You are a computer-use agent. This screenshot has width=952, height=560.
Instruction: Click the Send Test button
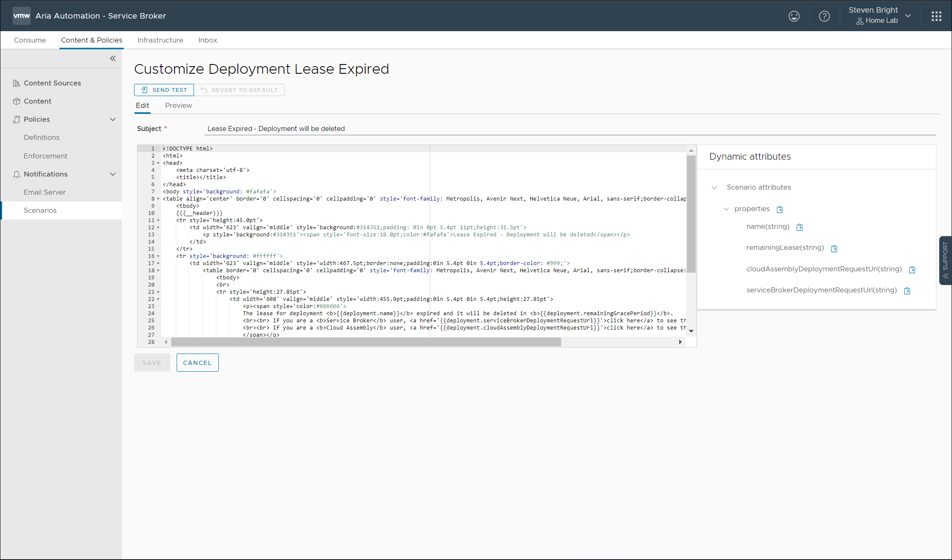point(164,90)
